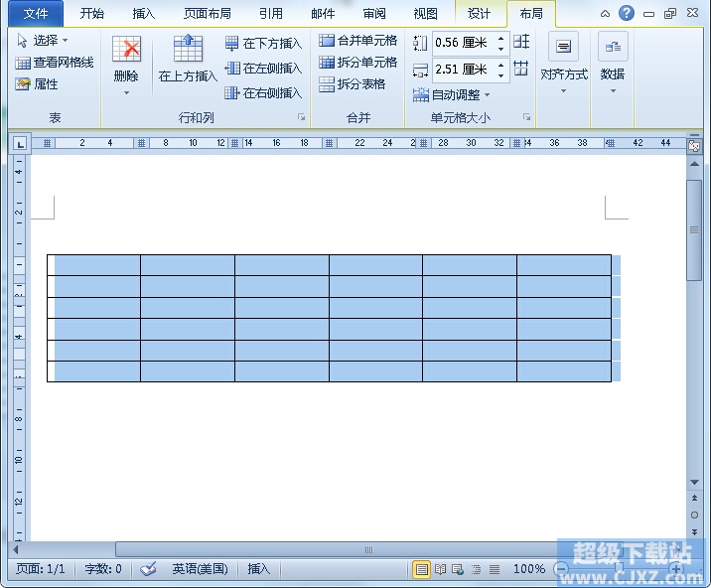711x588 pixels.
Task: Click the proofing check icon
Action: tap(148, 568)
